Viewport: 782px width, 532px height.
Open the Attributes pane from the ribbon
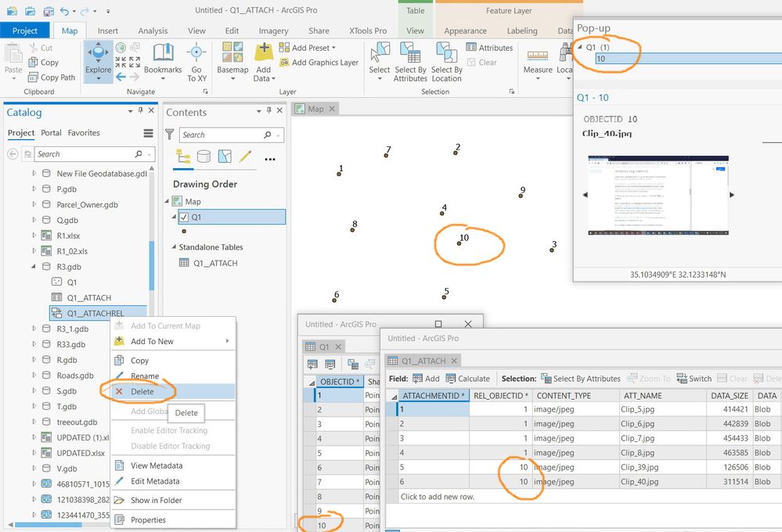point(489,48)
